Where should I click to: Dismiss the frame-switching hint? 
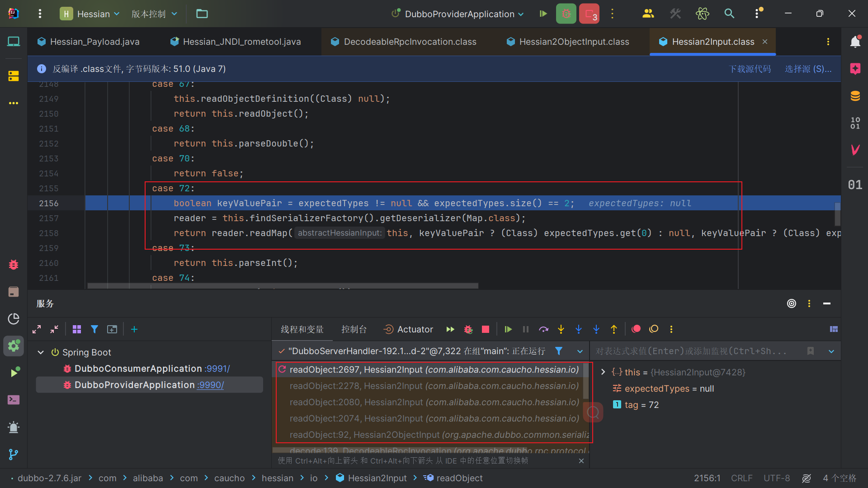click(581, 461)
